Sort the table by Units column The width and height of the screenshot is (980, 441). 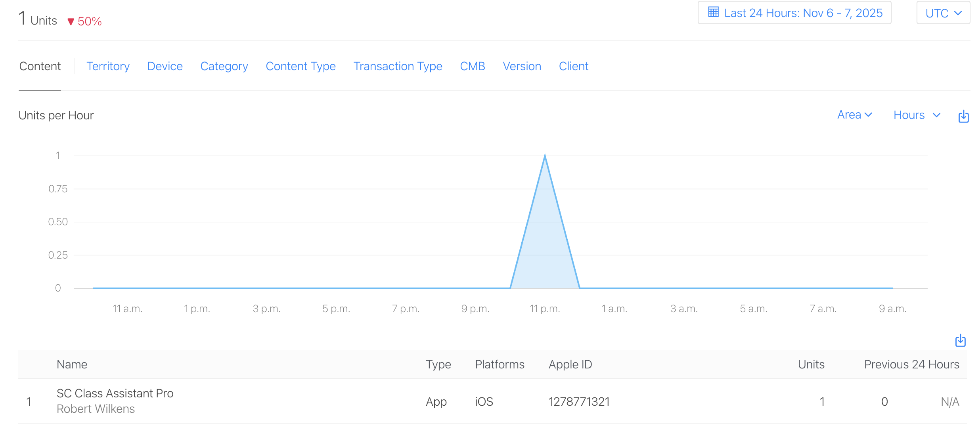(x=810, y=364)
